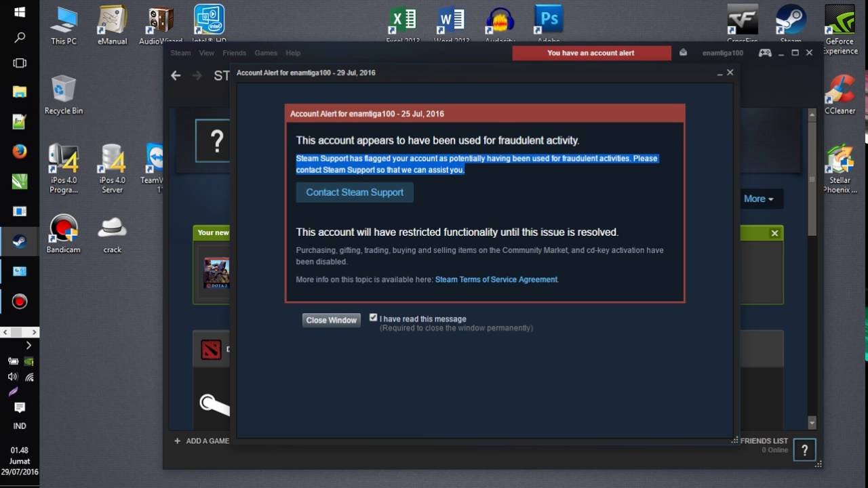
Task: Select the Adobe Photoshop desktop shortcut
Action: [x=549, y=24]
